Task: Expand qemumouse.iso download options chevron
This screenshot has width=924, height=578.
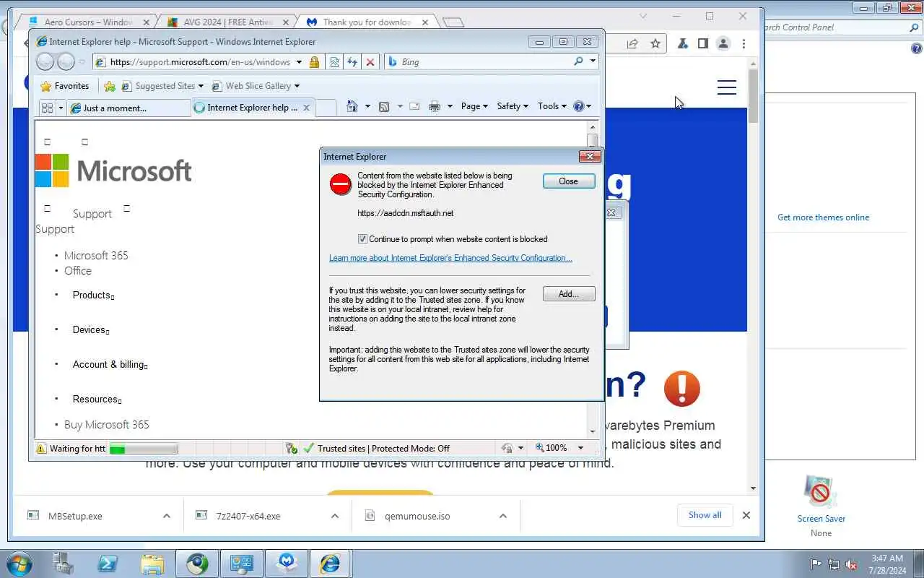Action: pos(503,516)
